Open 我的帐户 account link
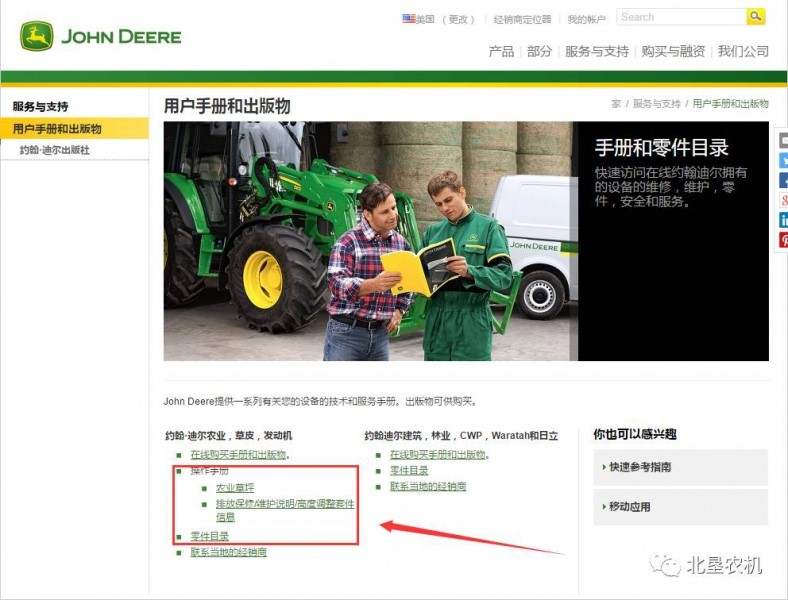Image resolution: width=788 pixels, height=600 pixels. click(586, 20)
